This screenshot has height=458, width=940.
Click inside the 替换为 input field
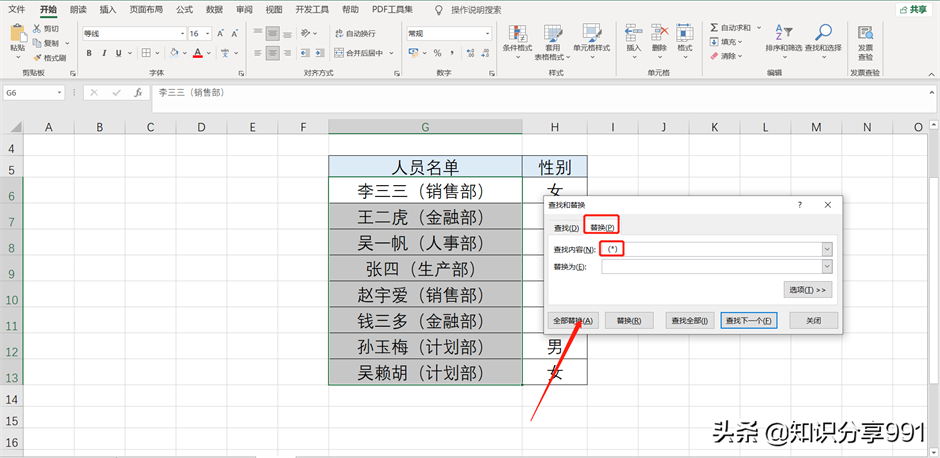pos(710,267)
